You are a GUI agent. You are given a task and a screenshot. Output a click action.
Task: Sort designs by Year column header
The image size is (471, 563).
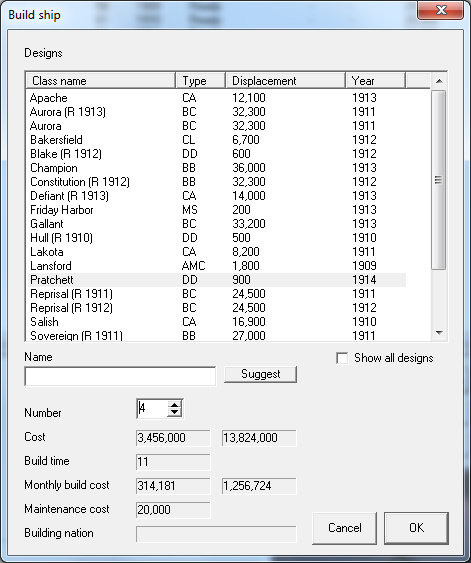click(x=376, y=80)
